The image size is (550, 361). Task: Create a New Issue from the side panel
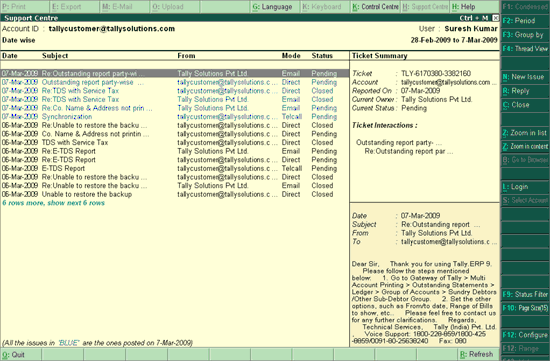[525, 77]
